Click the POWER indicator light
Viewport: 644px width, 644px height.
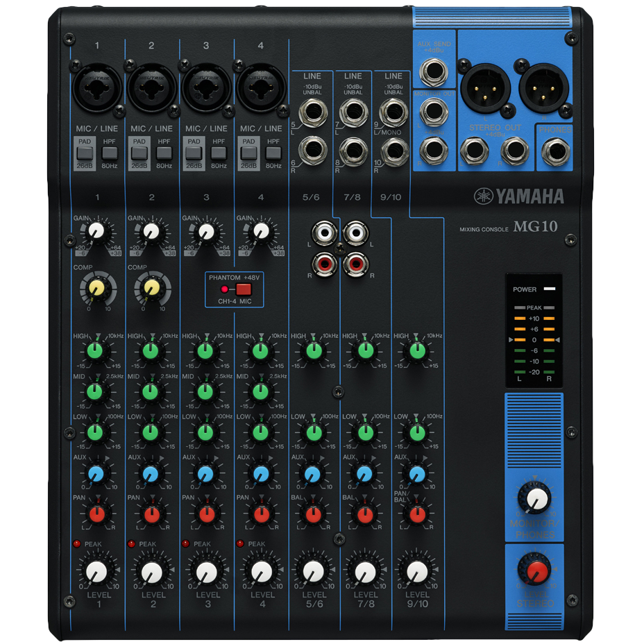point(550,289)
